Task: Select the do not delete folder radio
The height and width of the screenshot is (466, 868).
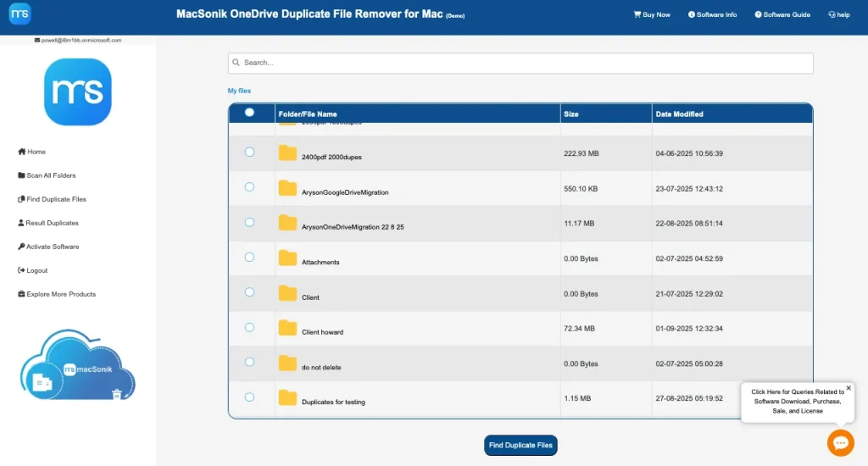Action: tap(249, 362)
